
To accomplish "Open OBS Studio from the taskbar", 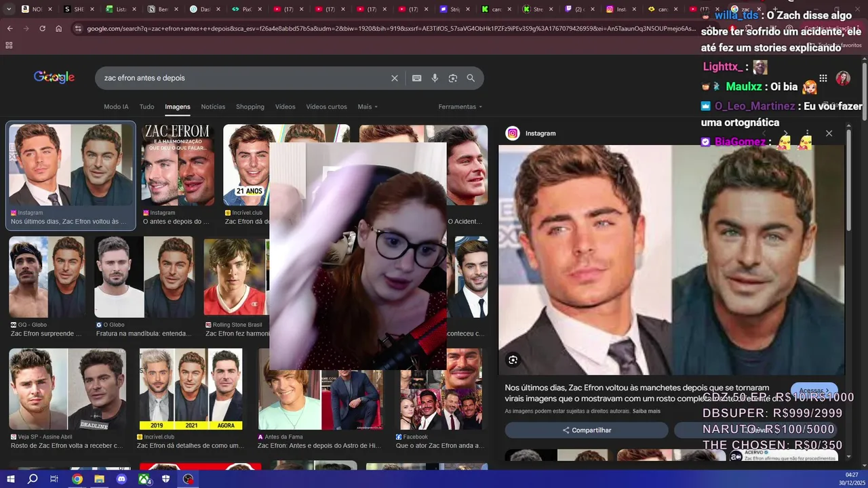I will [189, 479].
